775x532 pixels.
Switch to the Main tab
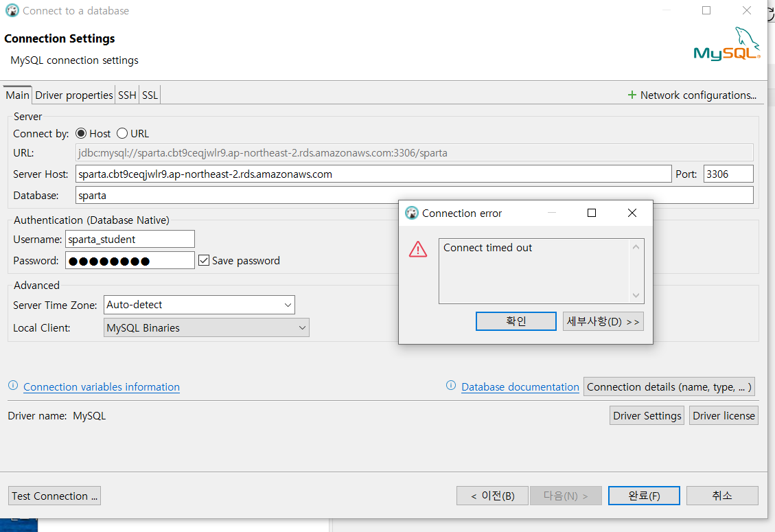point(17,95)
